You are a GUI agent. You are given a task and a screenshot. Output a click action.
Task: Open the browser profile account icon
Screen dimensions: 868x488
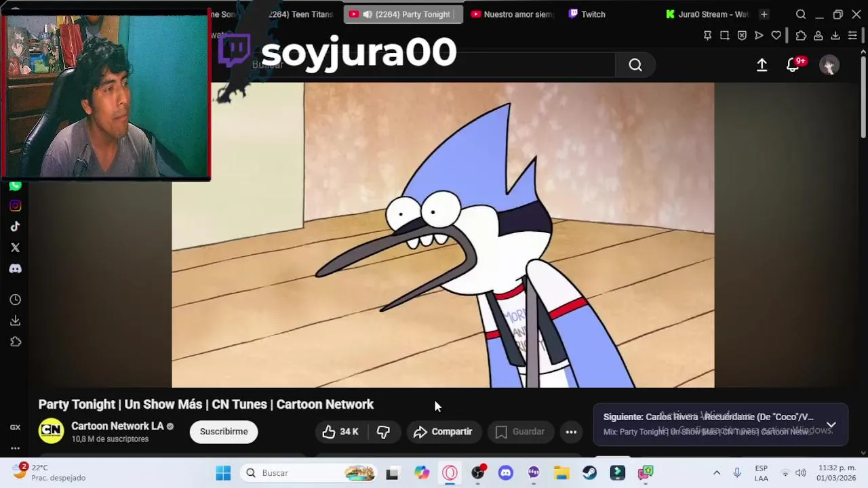coord(818,35)
